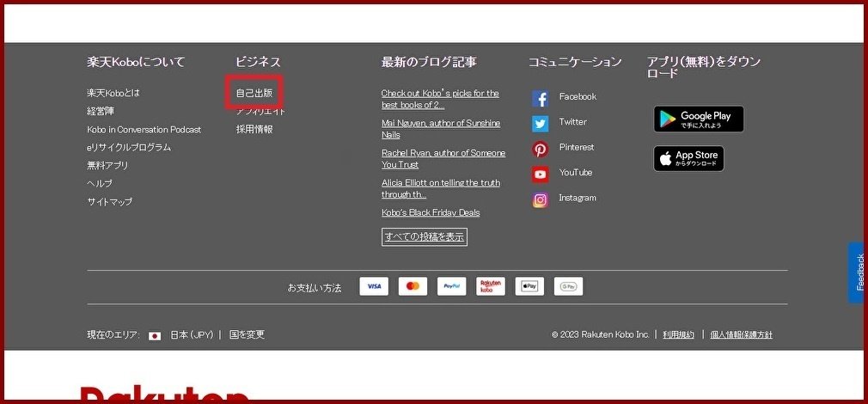This screenshot has width=868, height=404.
Task: Open Instagram text link
Action: (578, 198)
